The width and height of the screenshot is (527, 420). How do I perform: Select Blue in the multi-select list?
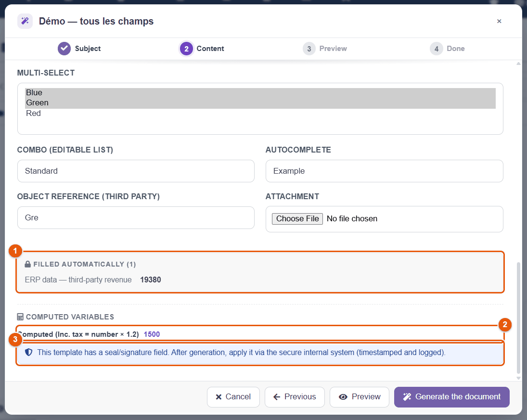click(x=260, y=93)
